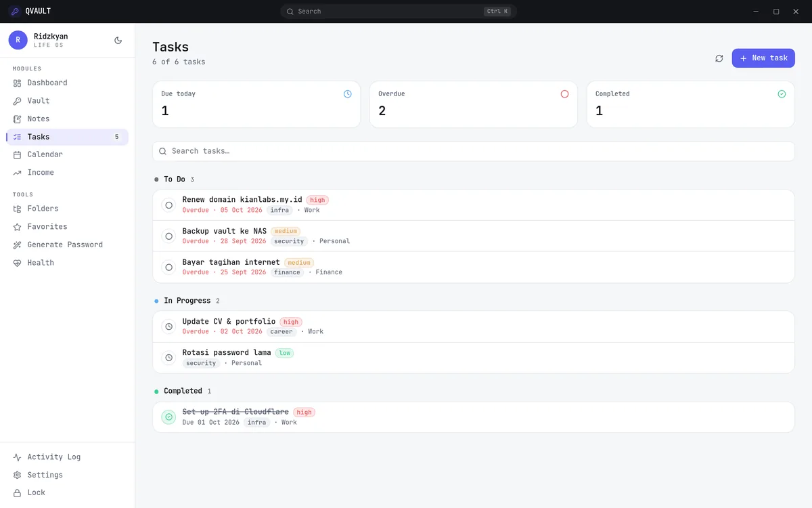Click the Folders tree icon

point(18,209)
